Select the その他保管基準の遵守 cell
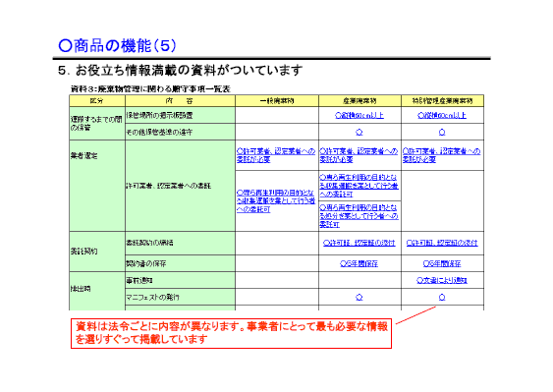 tap(180, 132)
